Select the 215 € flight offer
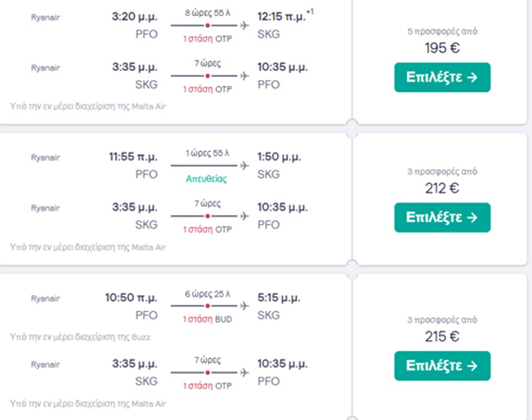This screenshot has width=532, height=420. point(442,366)
